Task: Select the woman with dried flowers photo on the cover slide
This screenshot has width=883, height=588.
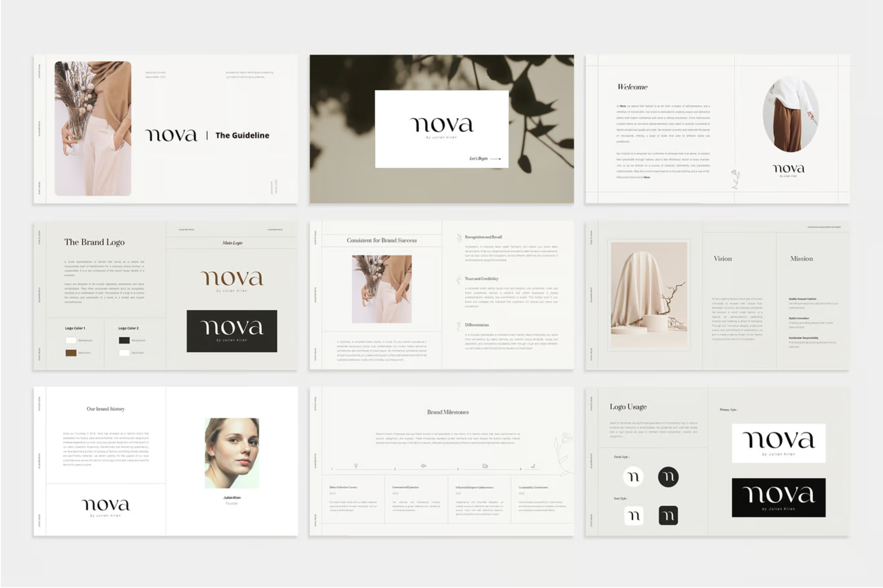Action: point(93,128)
